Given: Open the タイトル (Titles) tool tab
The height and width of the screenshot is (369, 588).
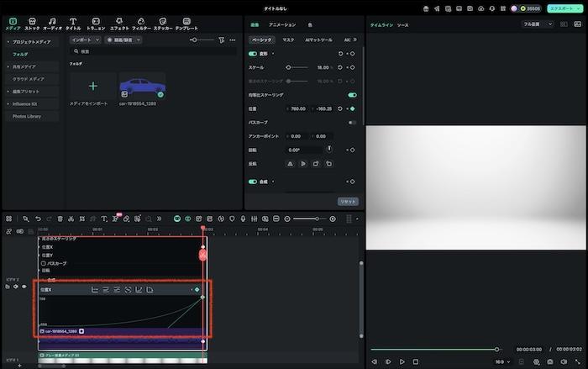Looking at the screenshot, I should [x=73, y=22].
